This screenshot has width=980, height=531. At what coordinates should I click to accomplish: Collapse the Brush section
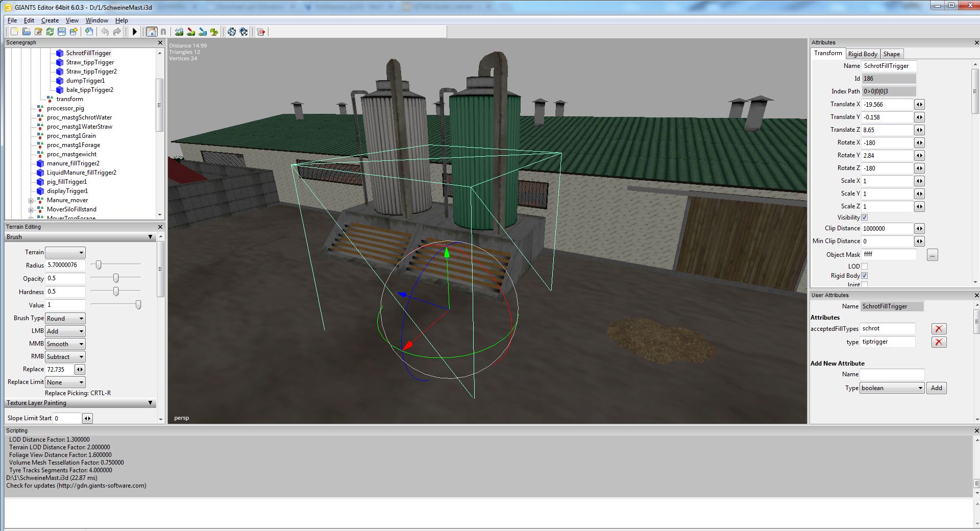pyautogui.click(x=150, y=237)
